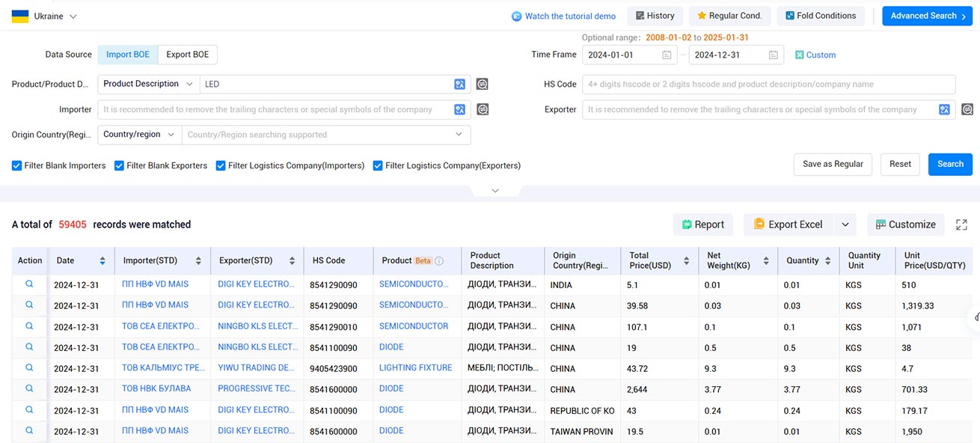
Task: Sort by Importer(STD) column
Action: 198,260
